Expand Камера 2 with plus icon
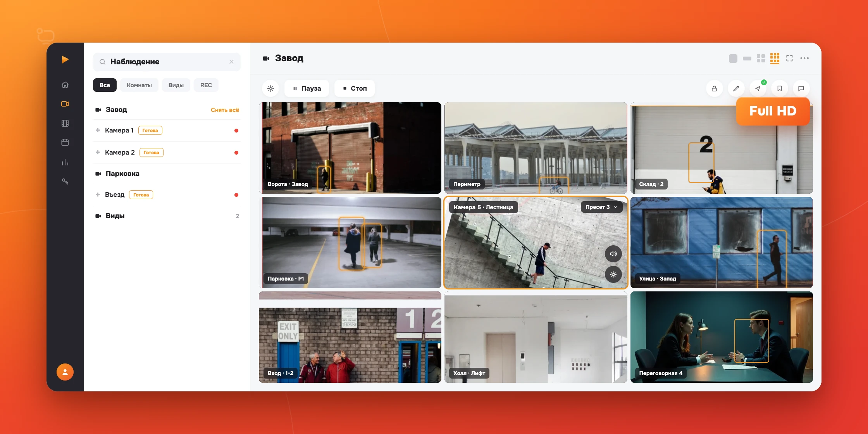The image size is (868, 434). point(98,153)
